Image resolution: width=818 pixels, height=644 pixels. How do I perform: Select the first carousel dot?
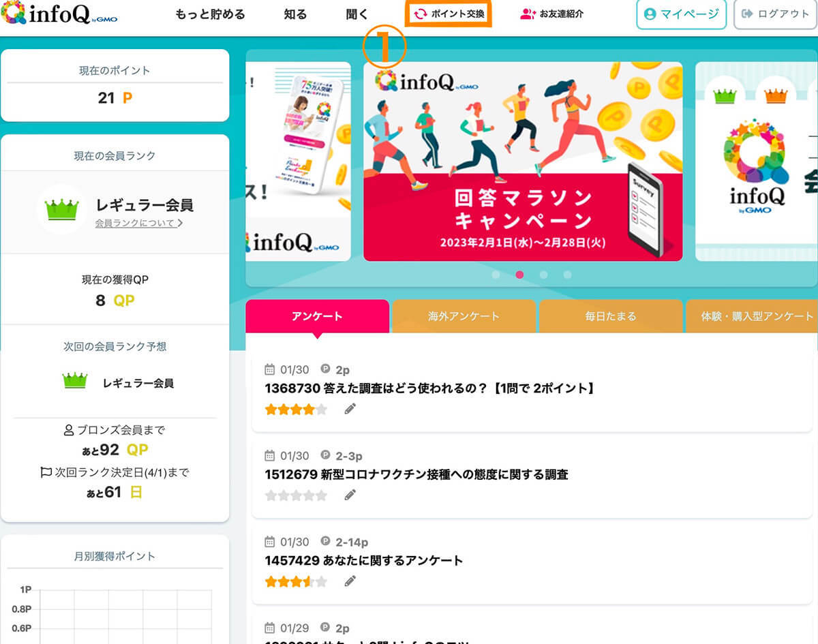tap(496, 275)
